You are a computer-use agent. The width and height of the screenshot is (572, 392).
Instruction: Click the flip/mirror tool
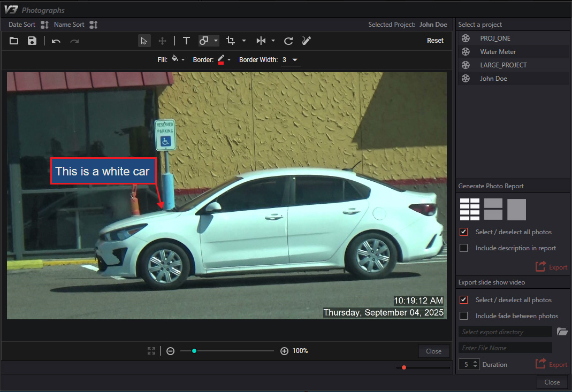coord(261,41)
